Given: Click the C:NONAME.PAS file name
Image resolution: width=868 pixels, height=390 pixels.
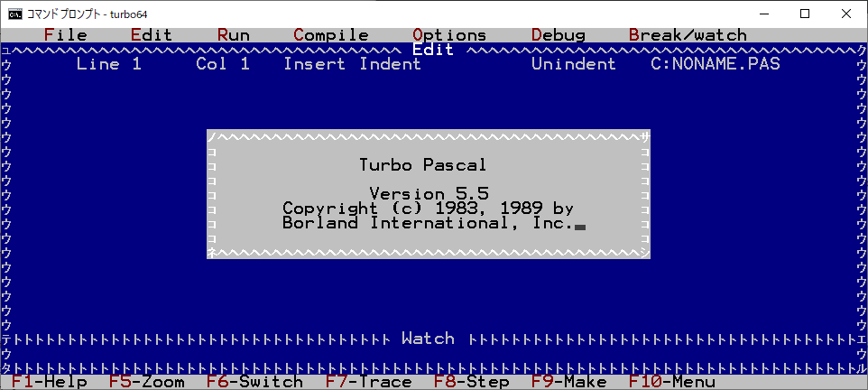Looking at the screenshot, I should [x=716, y=64].
